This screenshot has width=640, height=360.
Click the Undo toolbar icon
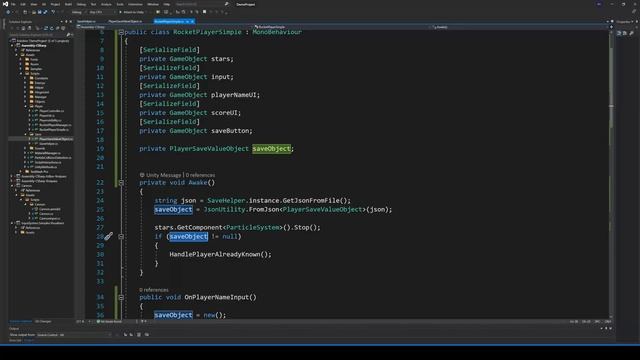click(x=53, y=12)
